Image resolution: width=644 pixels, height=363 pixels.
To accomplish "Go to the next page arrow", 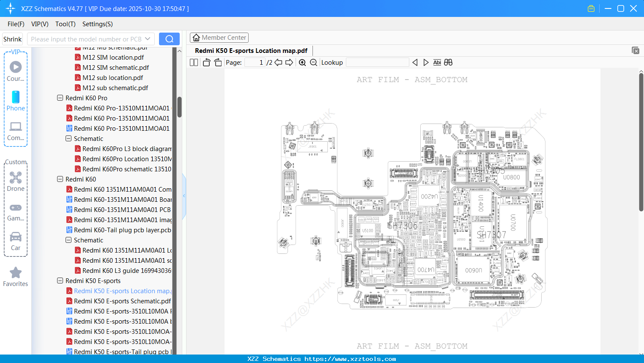I will pyautogui.click(x=290, y=63).
